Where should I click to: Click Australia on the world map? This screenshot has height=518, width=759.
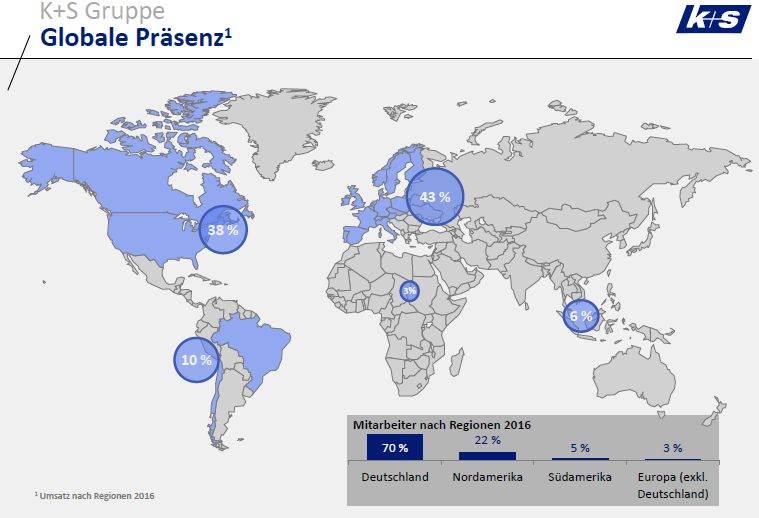[x=634, y=380]
